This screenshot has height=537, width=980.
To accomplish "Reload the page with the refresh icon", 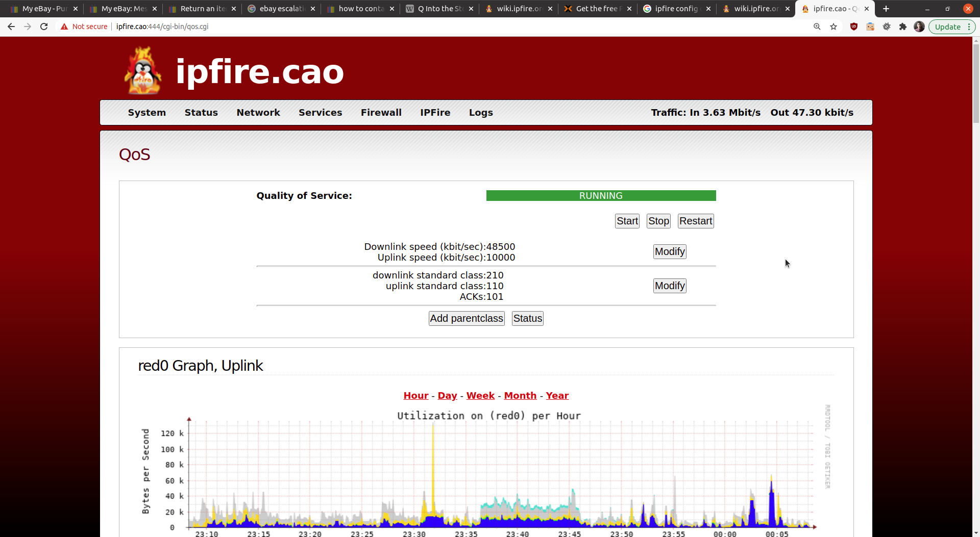I will point(44,27).
